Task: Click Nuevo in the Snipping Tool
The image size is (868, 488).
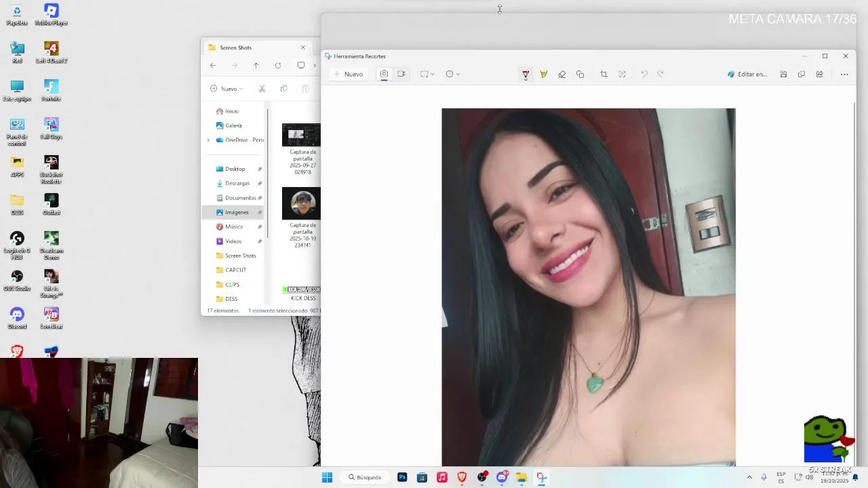Action: point(349,74)
